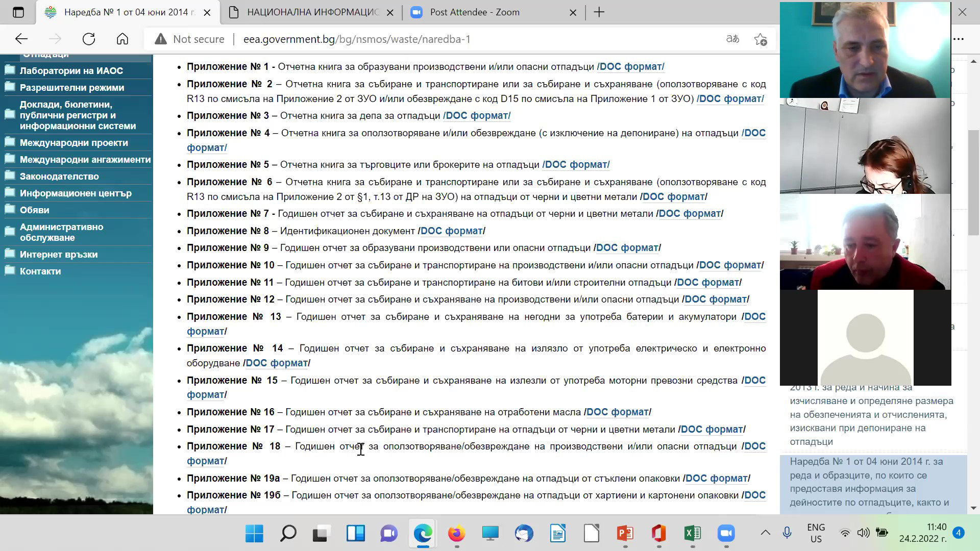The width and height of the screenshot is (980, 551).
Task: Open the tab actions menu icon
Action: tap(18, 12)
